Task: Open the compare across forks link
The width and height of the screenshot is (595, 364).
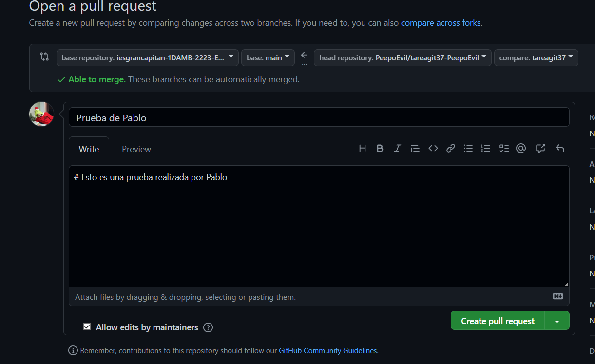Action: point(440,23)
